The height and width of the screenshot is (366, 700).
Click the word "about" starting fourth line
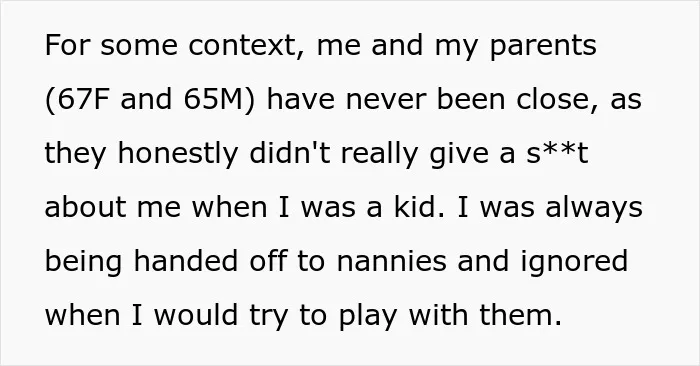pos(85,207)
